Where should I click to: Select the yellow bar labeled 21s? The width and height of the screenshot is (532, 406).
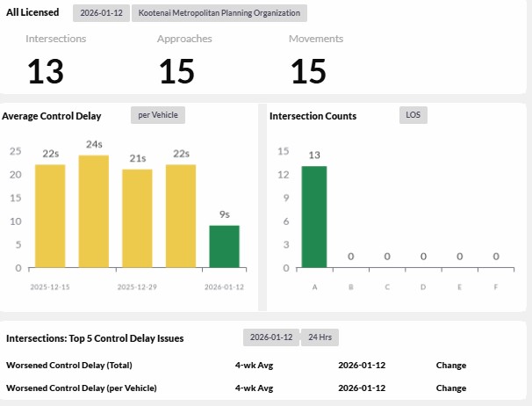tap(137, 218)
